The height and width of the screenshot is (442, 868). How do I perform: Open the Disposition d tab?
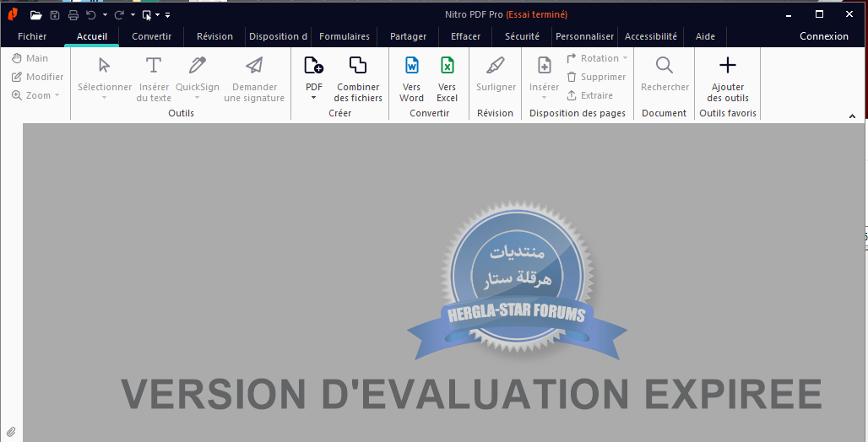[x=278, y=36]
